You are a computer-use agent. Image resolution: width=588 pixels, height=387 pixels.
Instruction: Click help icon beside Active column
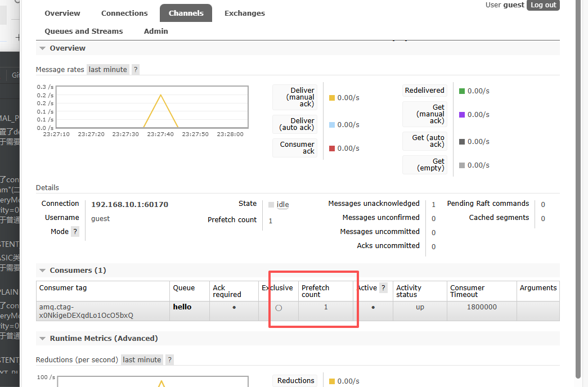(384, 288)
